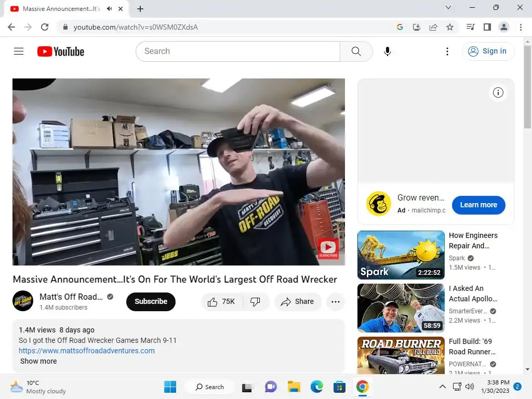The height and width of the screenshot is (399, 532).
Task: Open weather widget Mostly cloudy
Action: 38,387
